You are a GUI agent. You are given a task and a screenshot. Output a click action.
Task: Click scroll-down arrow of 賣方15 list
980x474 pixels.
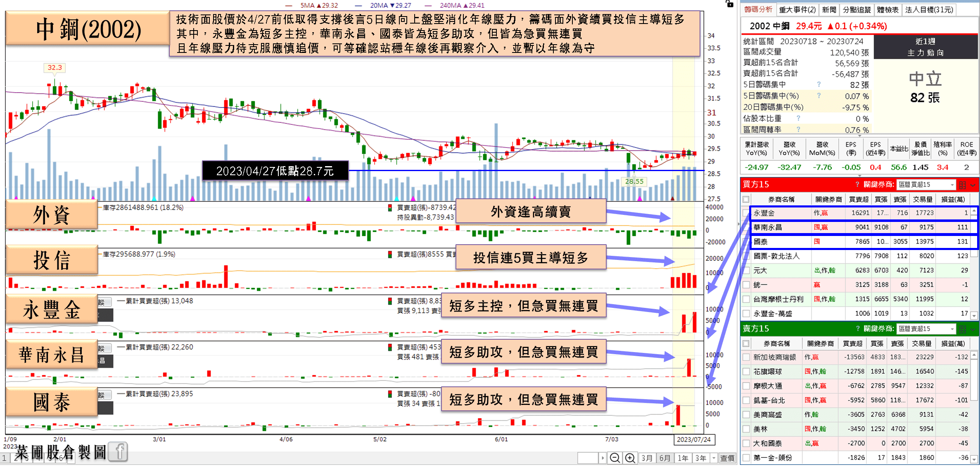(974, 459)
